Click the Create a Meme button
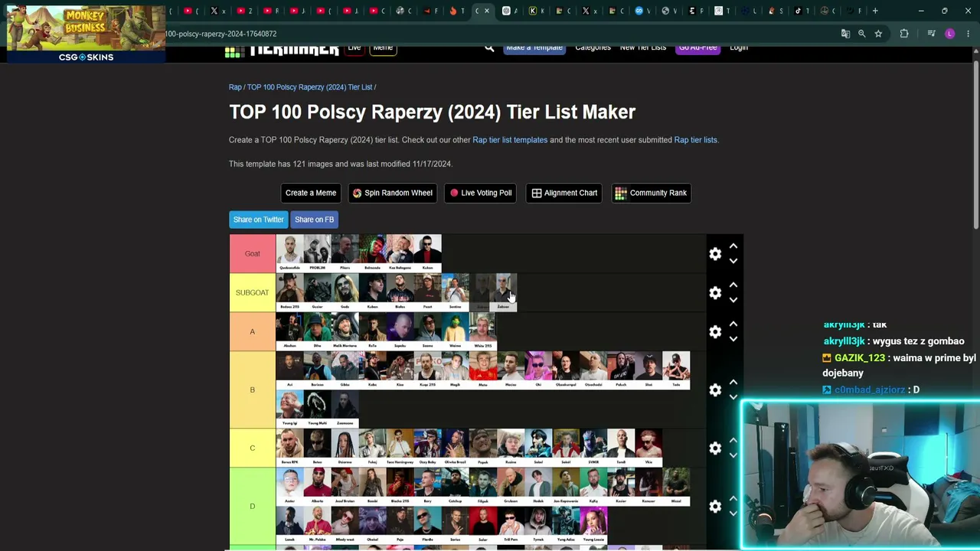The height and width of the screenshot is (551, 980). pyautogui.click(x=311, y=193)
